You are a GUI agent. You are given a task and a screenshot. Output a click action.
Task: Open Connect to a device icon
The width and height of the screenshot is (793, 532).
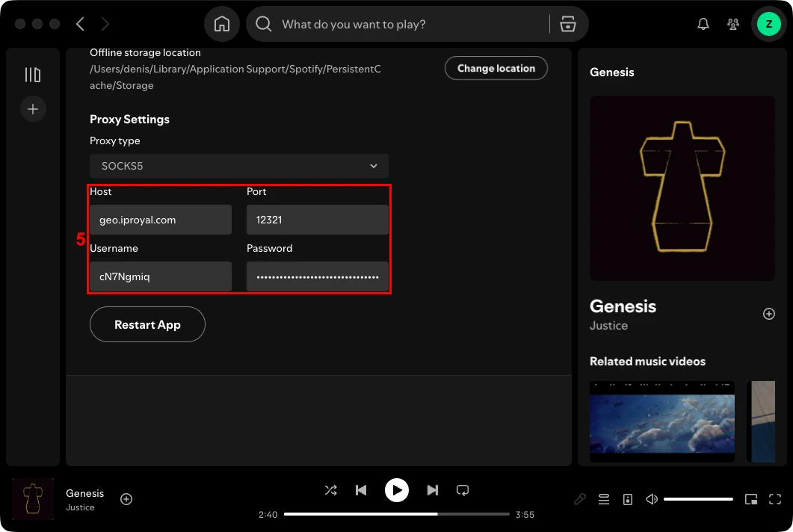[628, 499]
